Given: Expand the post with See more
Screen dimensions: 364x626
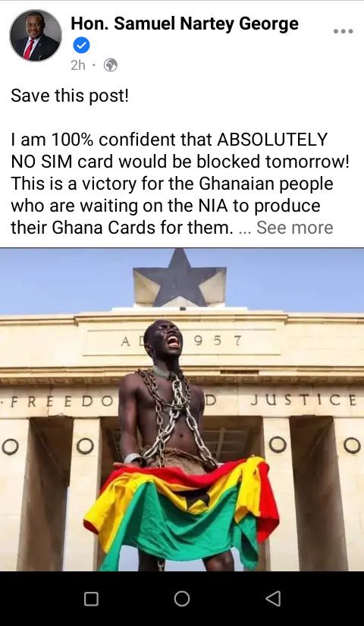Looking at the screenshot, I should coord(294,228).
